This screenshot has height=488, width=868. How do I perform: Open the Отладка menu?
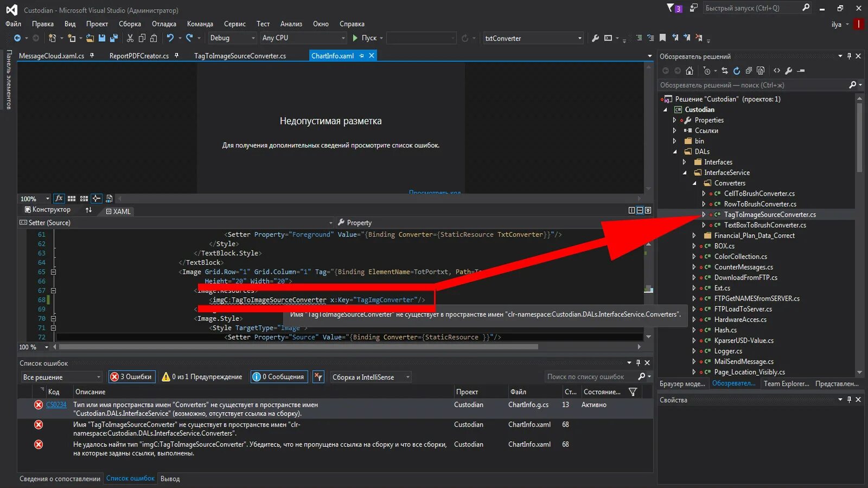coord(164,24)
